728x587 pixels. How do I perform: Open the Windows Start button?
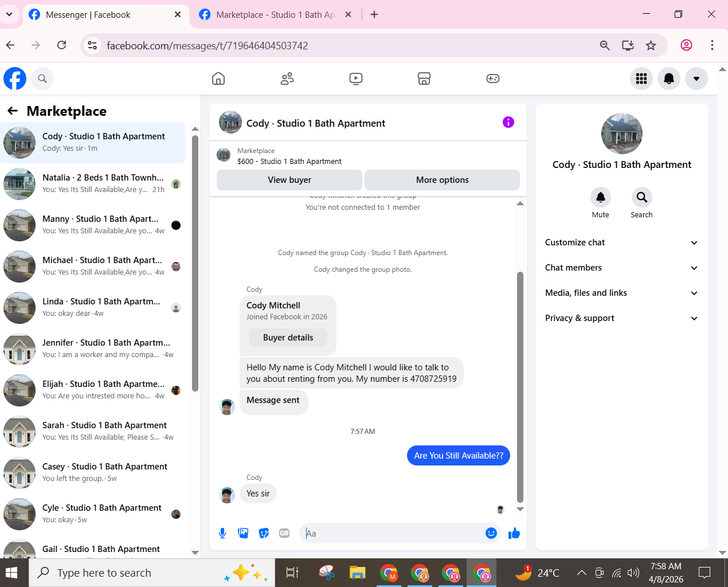[11, 573]
